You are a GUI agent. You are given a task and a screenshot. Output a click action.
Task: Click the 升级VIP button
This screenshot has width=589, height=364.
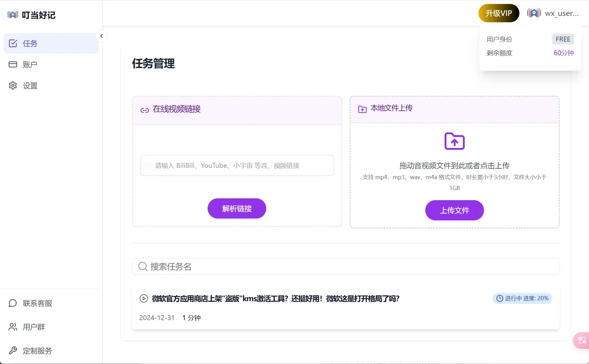pos(499,13)
